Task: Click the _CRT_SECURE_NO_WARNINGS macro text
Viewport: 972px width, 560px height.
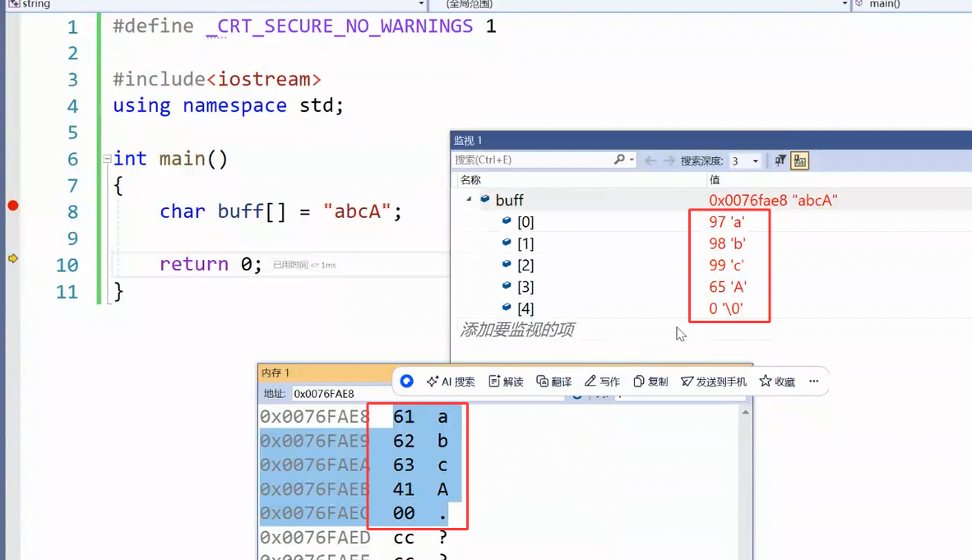Action: click(x=339, y=26)
